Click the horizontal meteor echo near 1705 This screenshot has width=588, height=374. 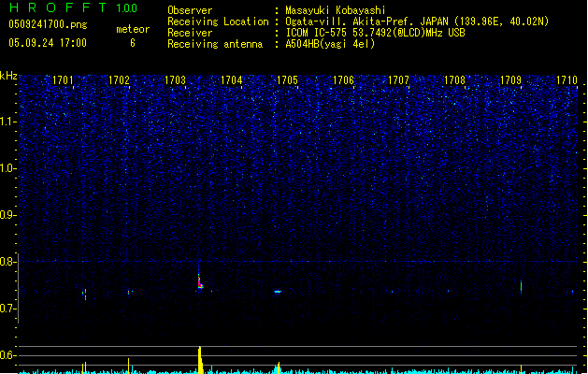coord(278,292)
